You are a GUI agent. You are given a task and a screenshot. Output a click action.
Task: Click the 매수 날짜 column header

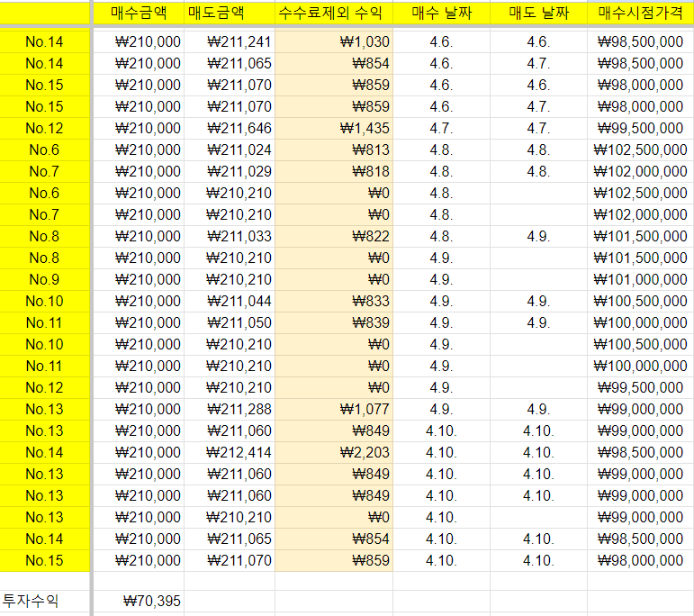pyautogui.click(x=441, y=14)
